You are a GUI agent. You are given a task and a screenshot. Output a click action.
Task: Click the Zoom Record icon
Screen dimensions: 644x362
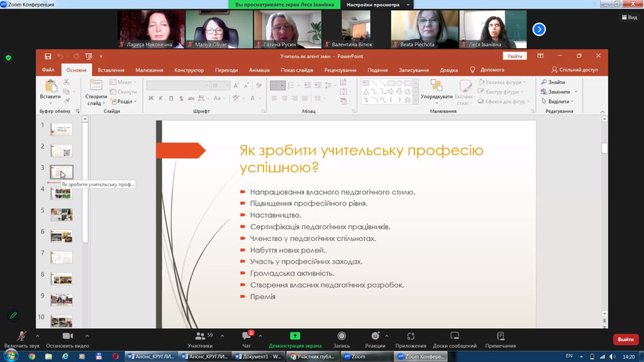(x=341, y=336)
